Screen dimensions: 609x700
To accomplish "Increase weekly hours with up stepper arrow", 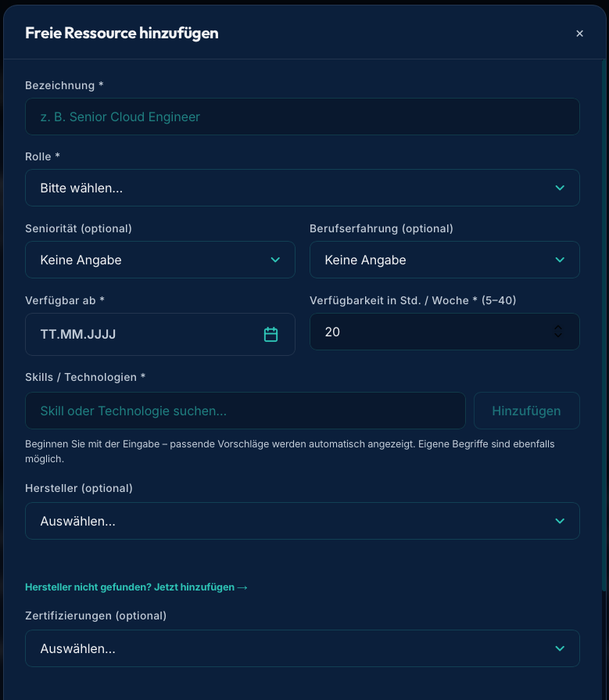I will (x=558, y=328).
